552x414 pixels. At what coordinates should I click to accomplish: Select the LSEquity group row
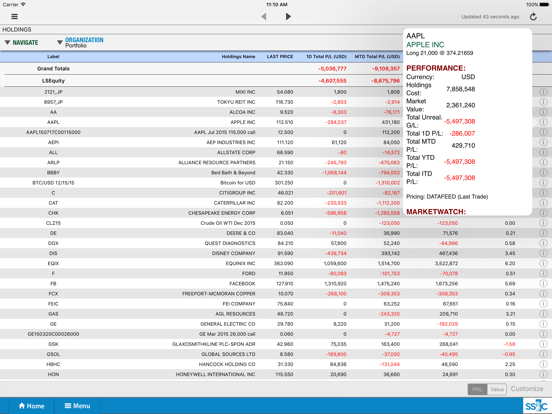tap(53, 81)
